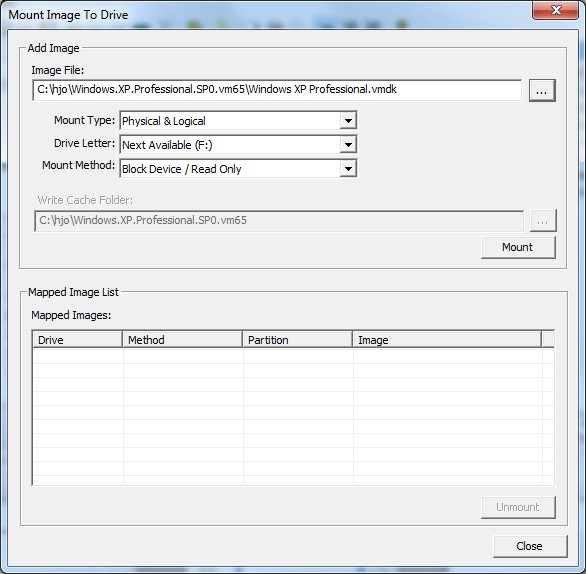586x574 pixels.
Task: Sort by the Partition column header
Action: pos(297,339)
